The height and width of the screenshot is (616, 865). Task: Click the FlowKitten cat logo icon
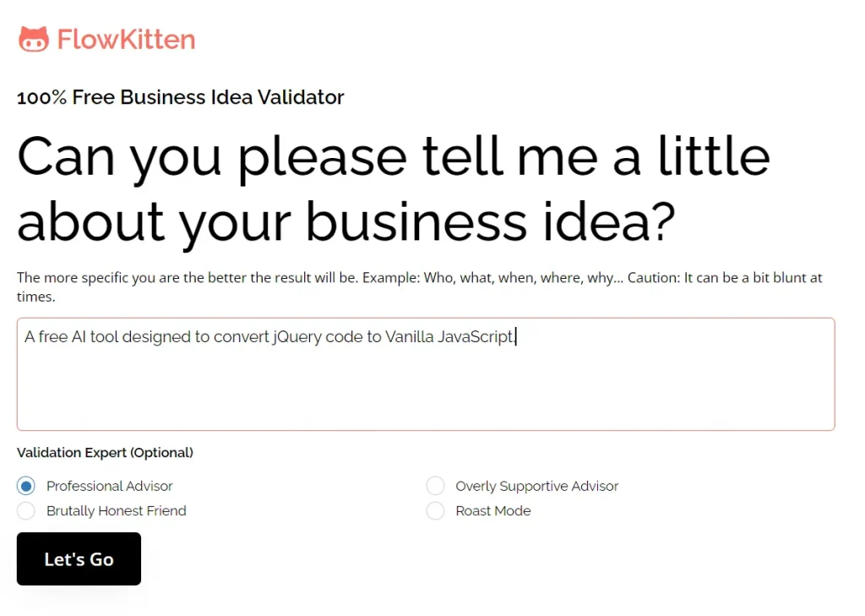point(33,38)
